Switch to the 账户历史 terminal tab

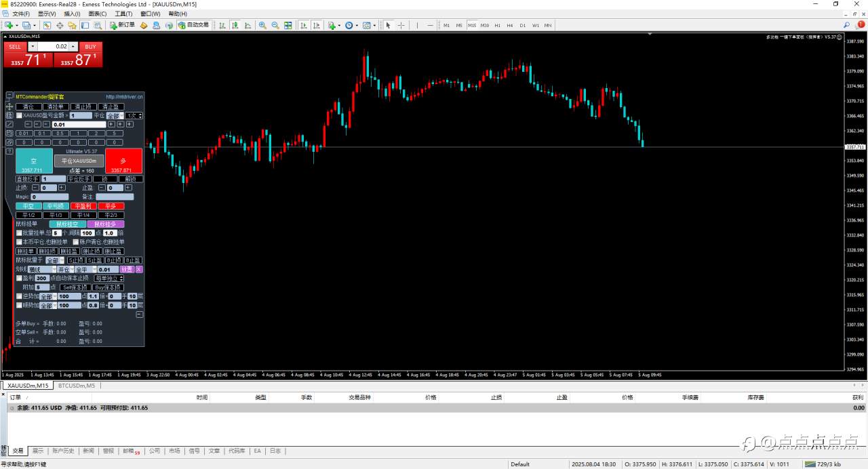coord(63,451)
